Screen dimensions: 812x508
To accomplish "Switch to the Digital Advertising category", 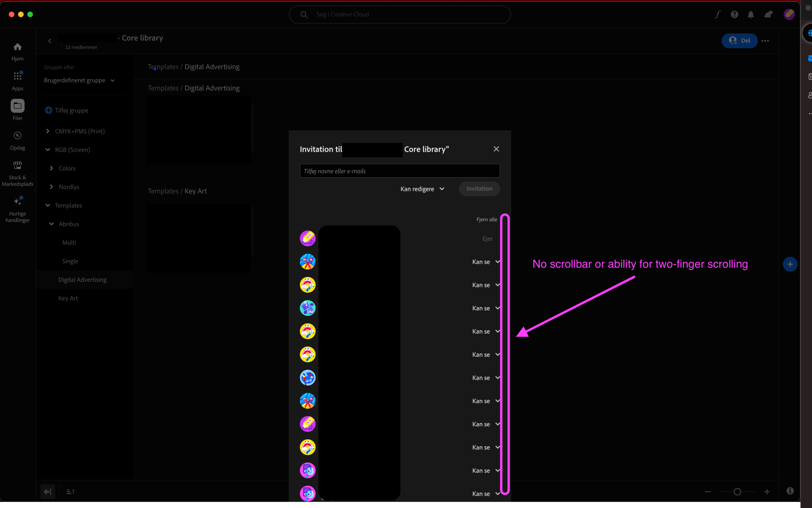I will [82, 279].
